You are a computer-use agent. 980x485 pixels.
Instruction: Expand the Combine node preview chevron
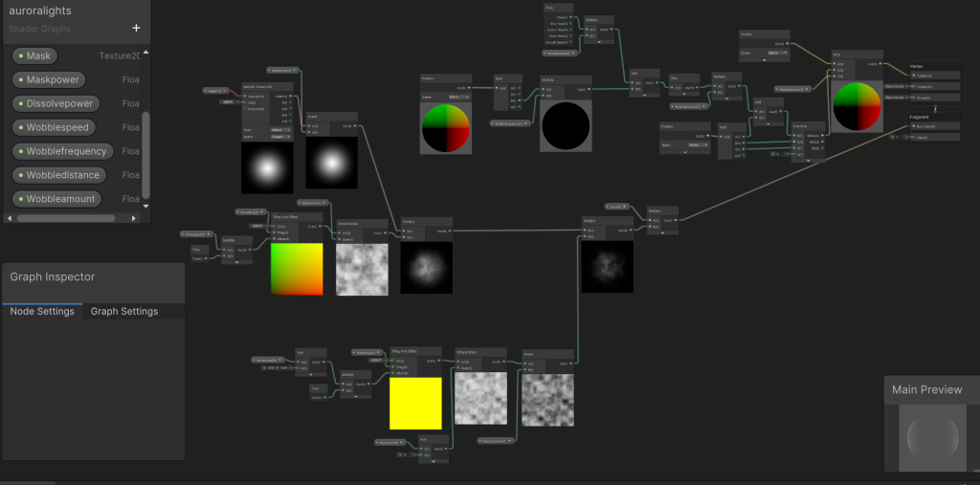point(808,161)
